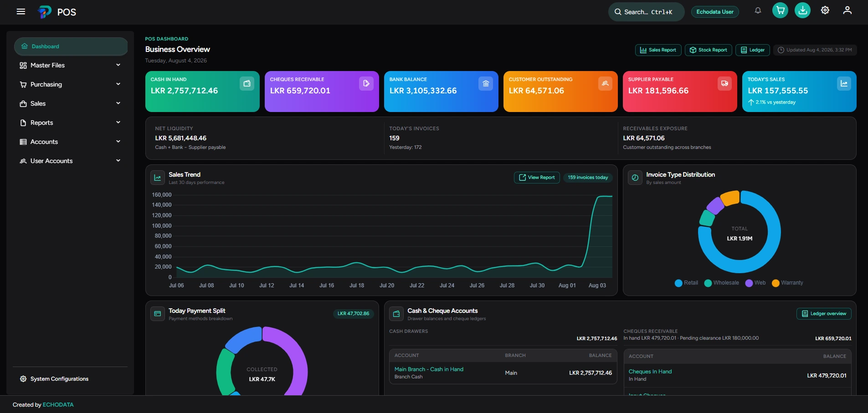Click the Ledger button in header

[x=753, y=50]
